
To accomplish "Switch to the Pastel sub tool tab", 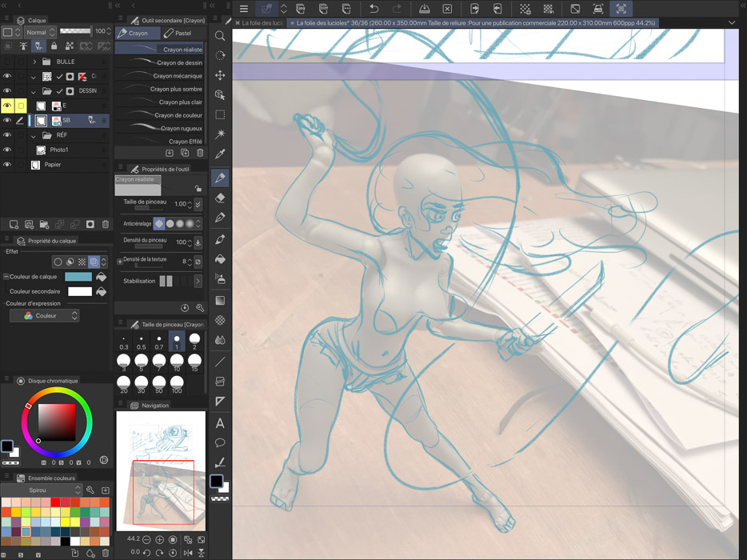I will 178,34.
